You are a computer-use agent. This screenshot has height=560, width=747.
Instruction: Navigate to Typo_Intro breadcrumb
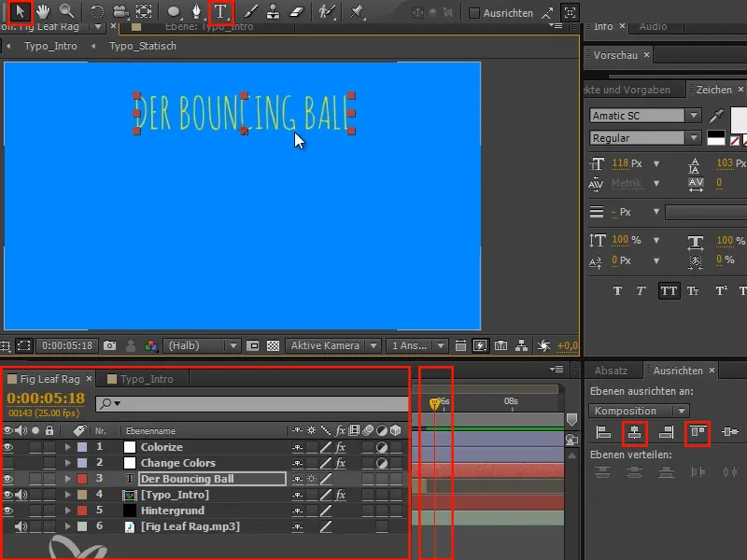pyautogui.click(x=50, y=46)
